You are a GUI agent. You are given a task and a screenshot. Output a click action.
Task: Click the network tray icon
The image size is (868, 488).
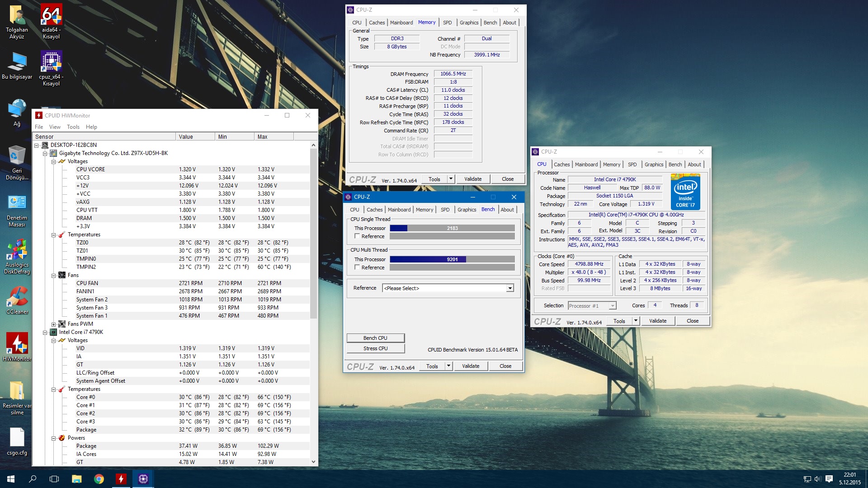[x=807, y=479]
